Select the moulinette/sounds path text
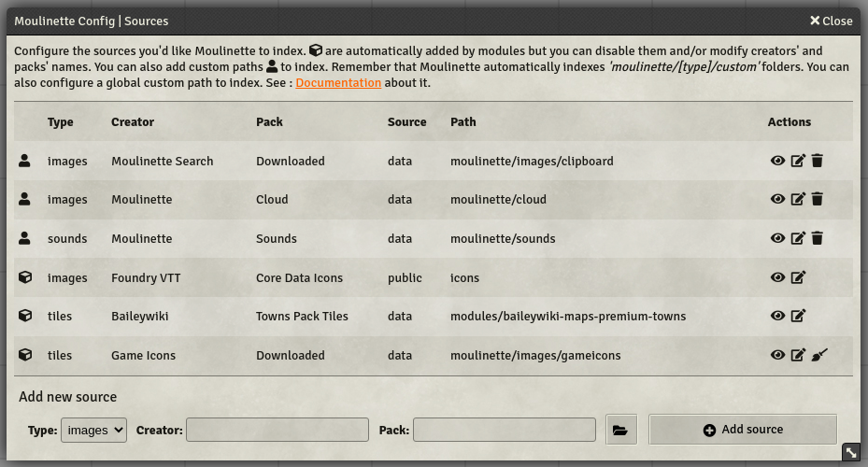This screenshot has height=467, width=868. pyautogui.click(x=503, y=238)
